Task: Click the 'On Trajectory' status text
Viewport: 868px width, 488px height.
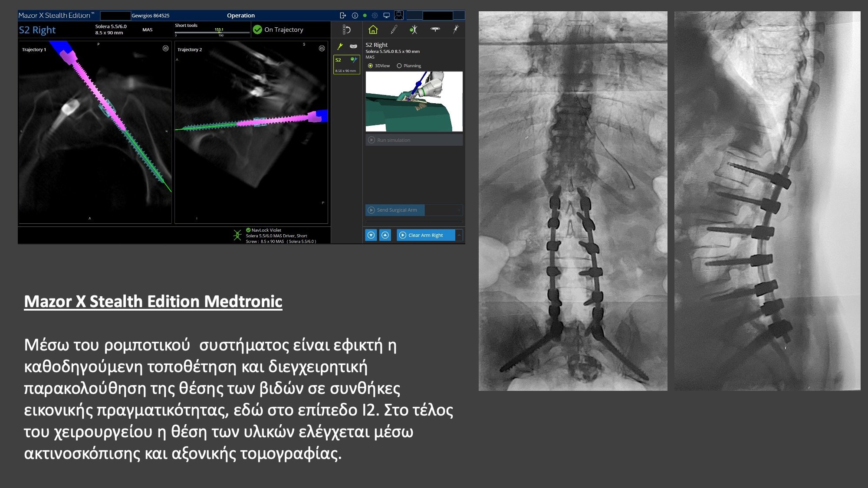Action: pyautogui.click(x=284, y=29)
